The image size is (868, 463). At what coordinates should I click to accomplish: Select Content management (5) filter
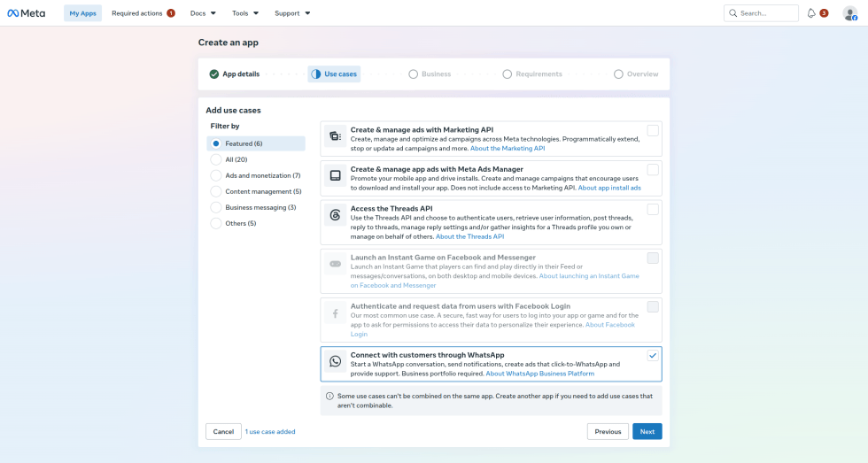tap(256, 191)
